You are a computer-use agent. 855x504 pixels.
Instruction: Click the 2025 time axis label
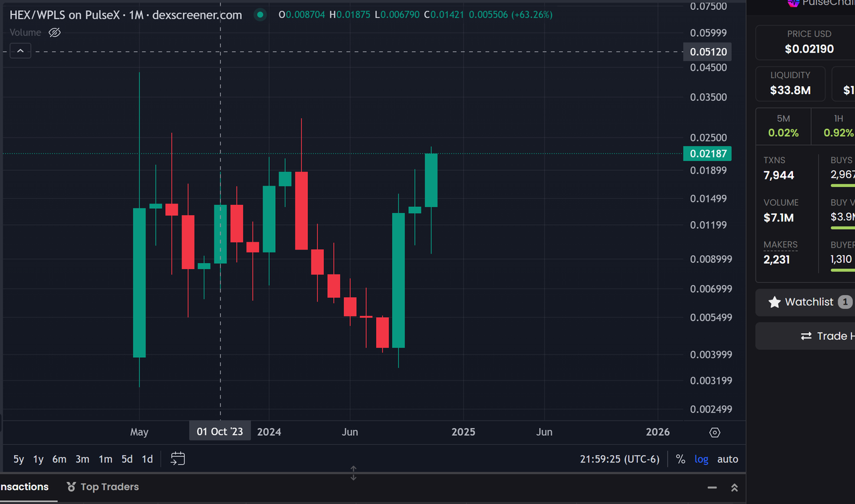[464, 432]
